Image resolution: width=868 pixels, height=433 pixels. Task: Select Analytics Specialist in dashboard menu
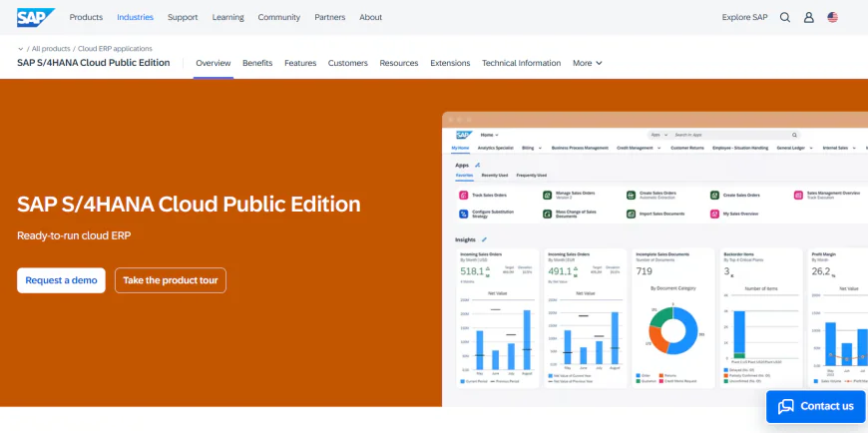click(496, 148)
